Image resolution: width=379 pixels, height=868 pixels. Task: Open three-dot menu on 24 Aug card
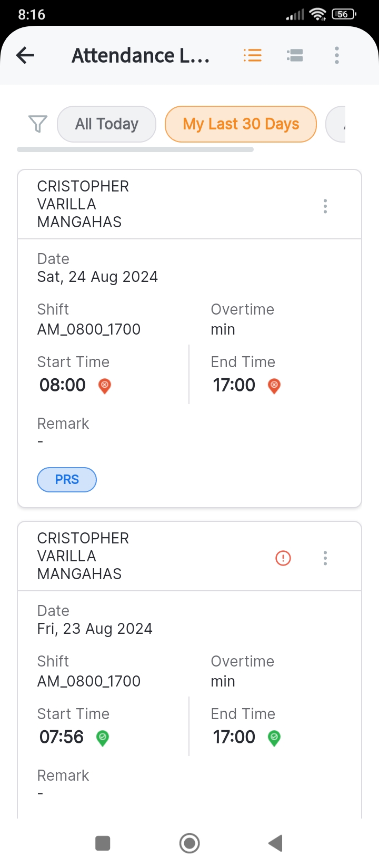(x=325, y=206)
